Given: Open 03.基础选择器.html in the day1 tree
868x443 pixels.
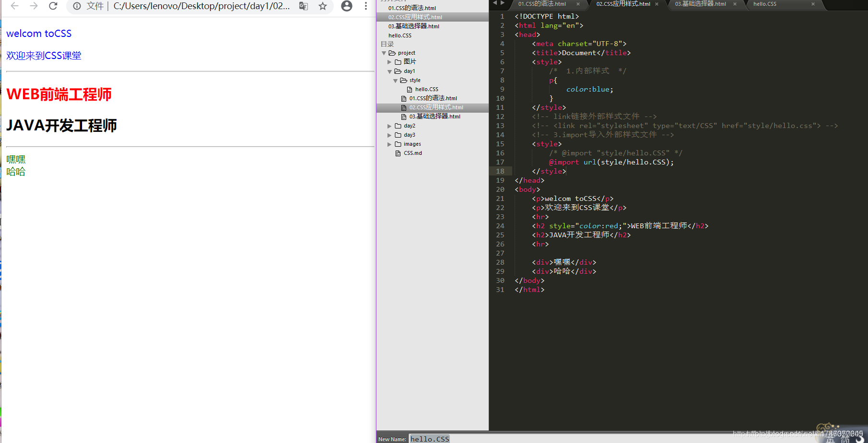Looking at the screenshot, I should 434,117.
